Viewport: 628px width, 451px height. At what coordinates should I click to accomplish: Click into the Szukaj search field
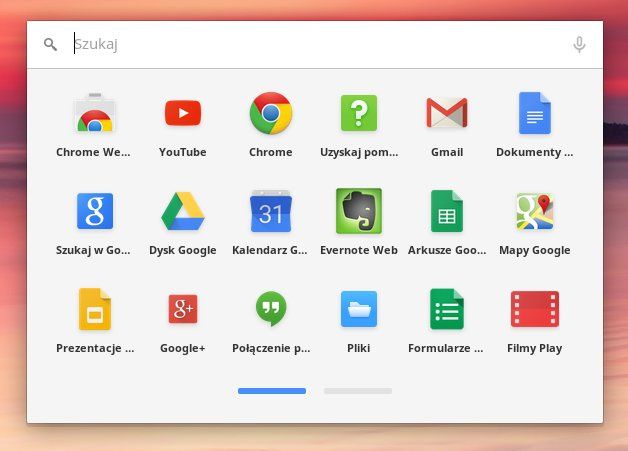click(x=316, y=44)
